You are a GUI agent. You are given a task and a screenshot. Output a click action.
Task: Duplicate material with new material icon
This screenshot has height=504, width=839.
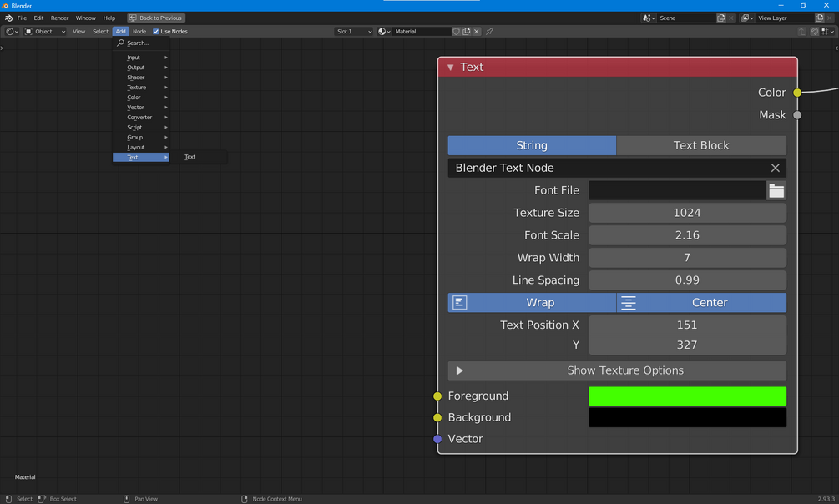[x=467, y=32]
